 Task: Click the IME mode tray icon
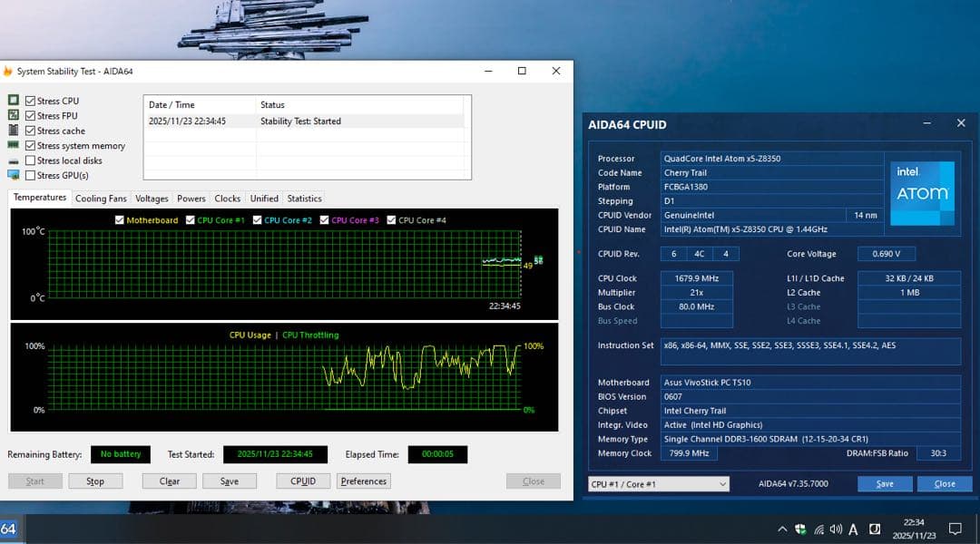(875, 529)
